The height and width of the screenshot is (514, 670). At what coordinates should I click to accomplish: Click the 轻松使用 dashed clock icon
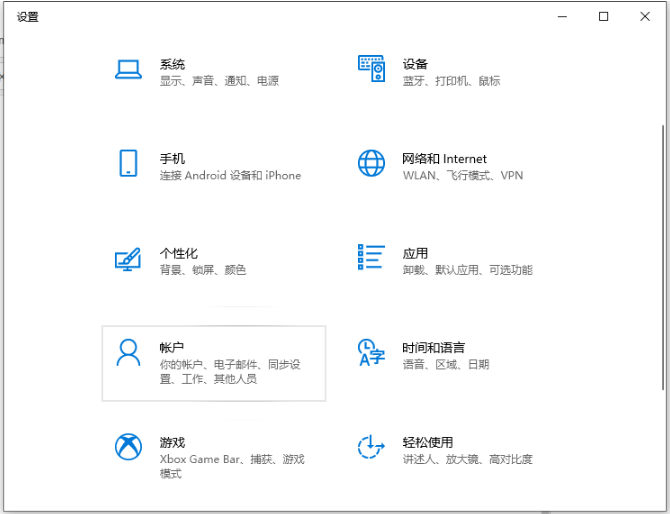[x=371, y=447]
